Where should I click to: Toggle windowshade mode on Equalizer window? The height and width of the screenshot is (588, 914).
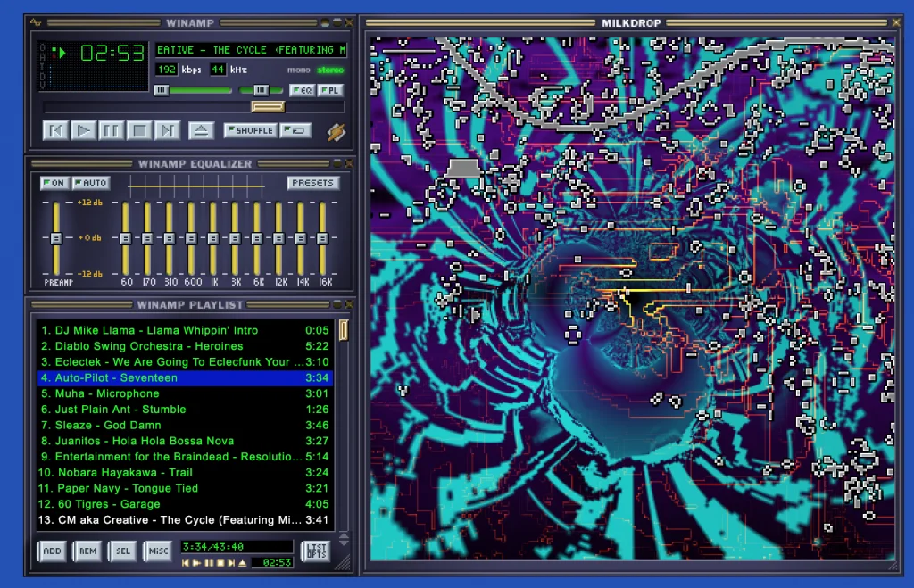pyautogui.click(x=337, y=163)
